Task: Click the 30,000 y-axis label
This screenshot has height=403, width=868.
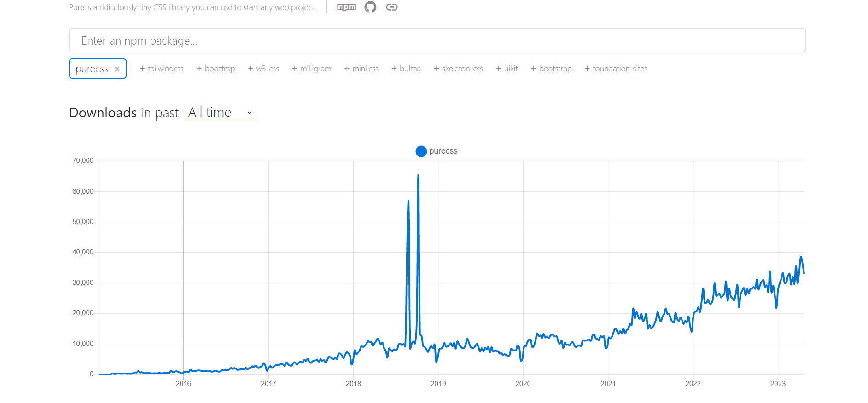Action: 83,282
